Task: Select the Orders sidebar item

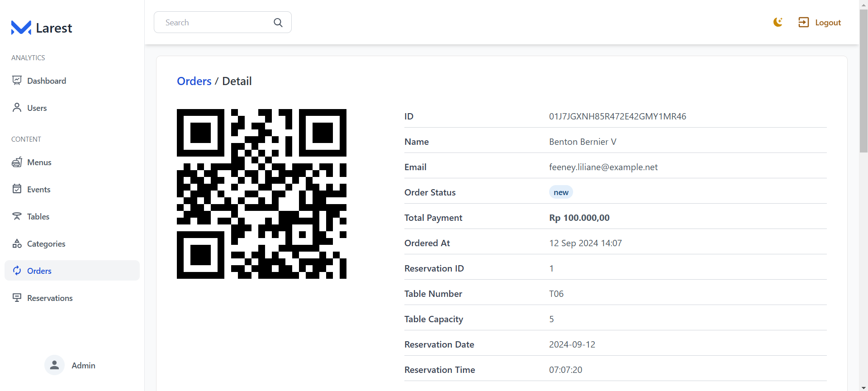Action: click(39, 271)
